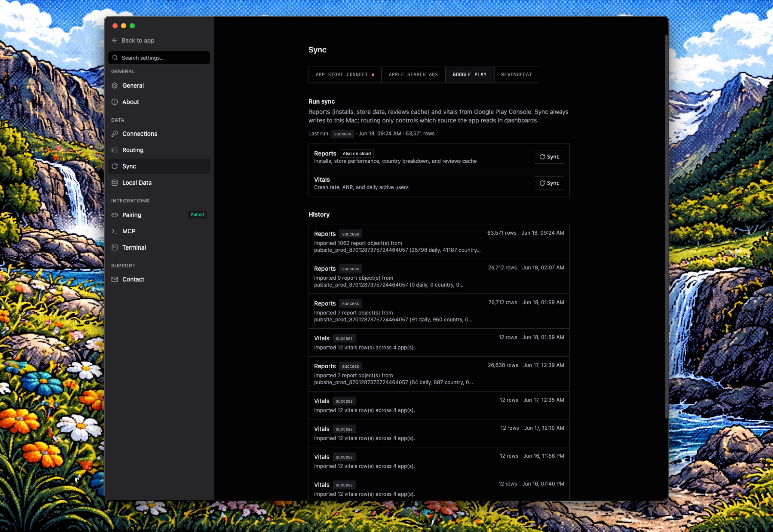
Task: Select Vitals history entry Jun 18, 01:59 AM
Action: [x=439, y=342]
